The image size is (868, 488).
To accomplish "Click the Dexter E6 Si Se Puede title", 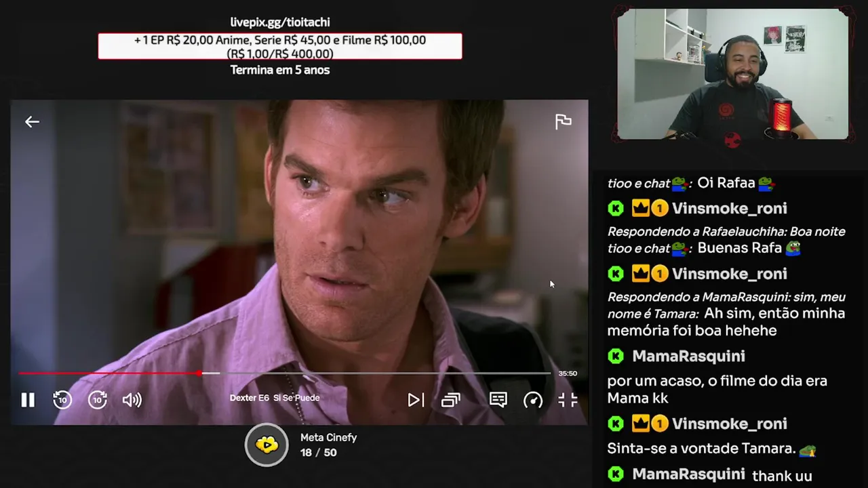I will point(275,398).
